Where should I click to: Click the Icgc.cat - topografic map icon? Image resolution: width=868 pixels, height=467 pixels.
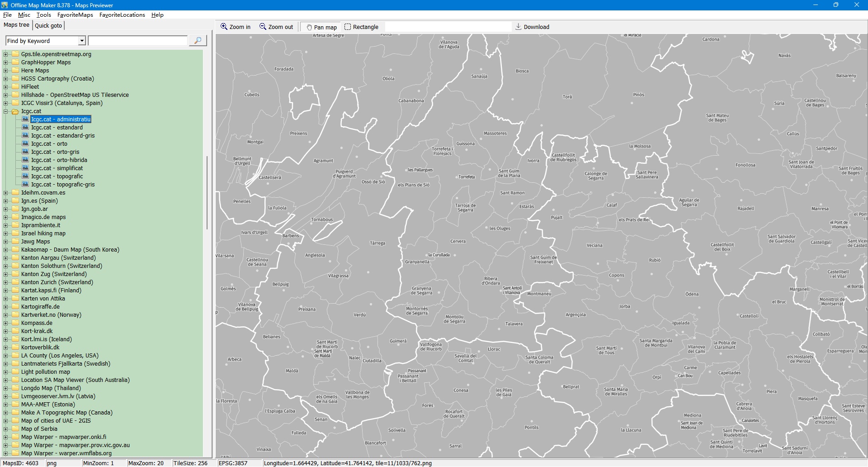point(25,176)
